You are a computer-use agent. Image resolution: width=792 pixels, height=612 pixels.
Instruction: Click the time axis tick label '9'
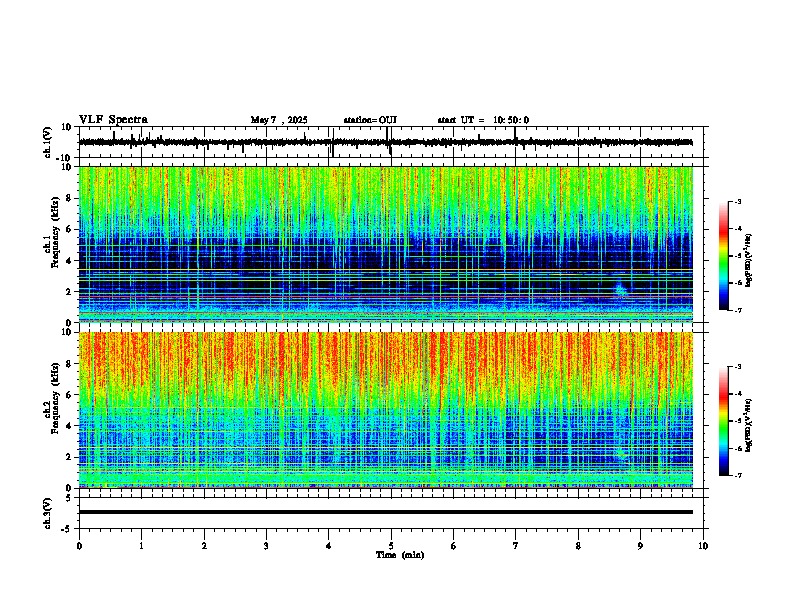(640, 546)
